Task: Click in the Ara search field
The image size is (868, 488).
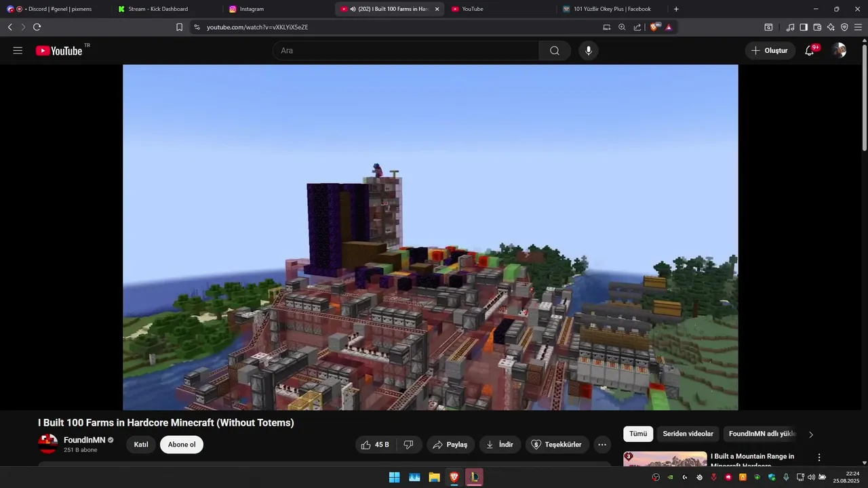Action: [406, 51]
